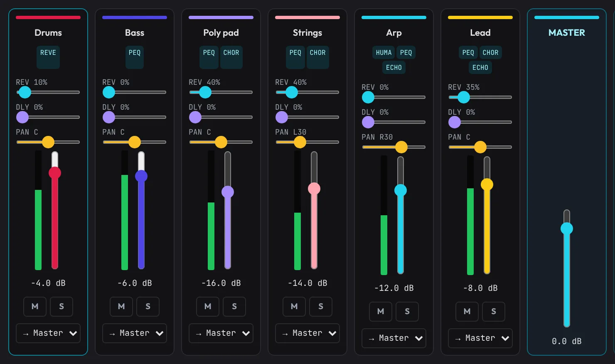
Task: Open the Lead output routing dropdown
Action: [x=480, y=338]
